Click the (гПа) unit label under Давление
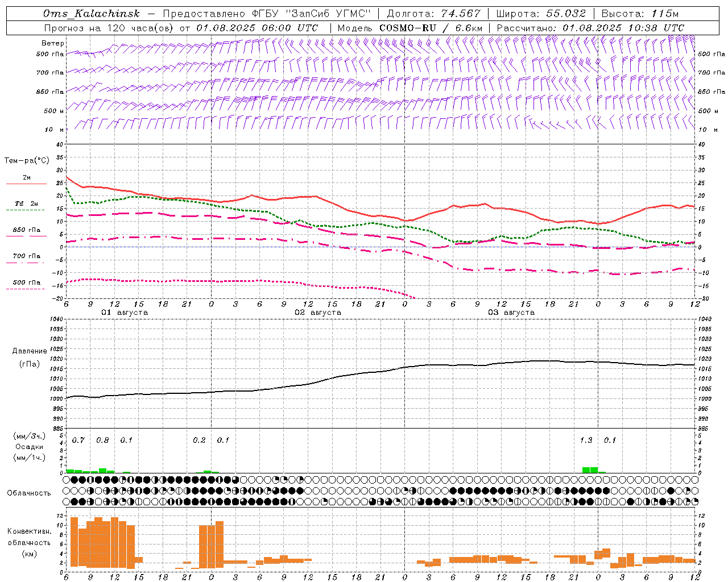Image resolution: width=728 pixels, height=582 pixels. point(30,364)
